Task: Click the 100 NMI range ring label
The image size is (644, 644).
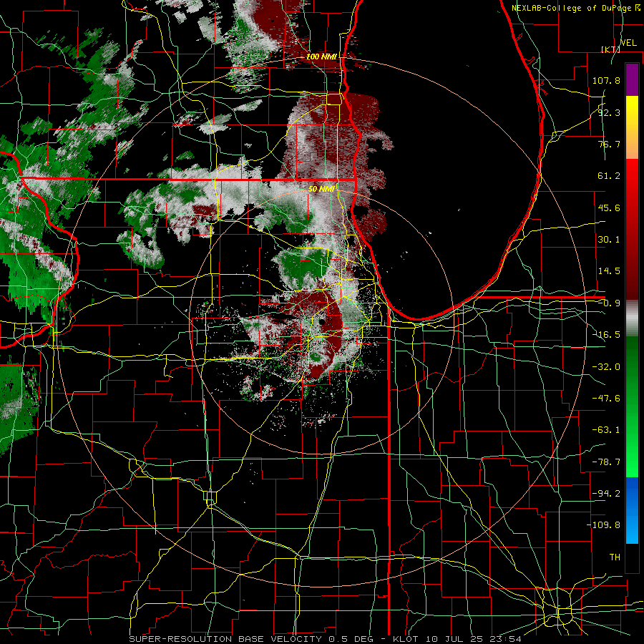Action: coord(321,57)
